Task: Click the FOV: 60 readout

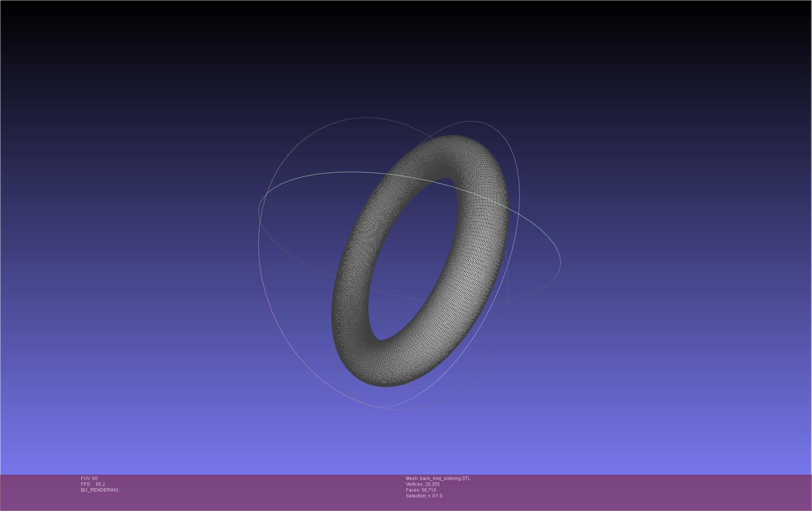Action: tap(89, 478)
